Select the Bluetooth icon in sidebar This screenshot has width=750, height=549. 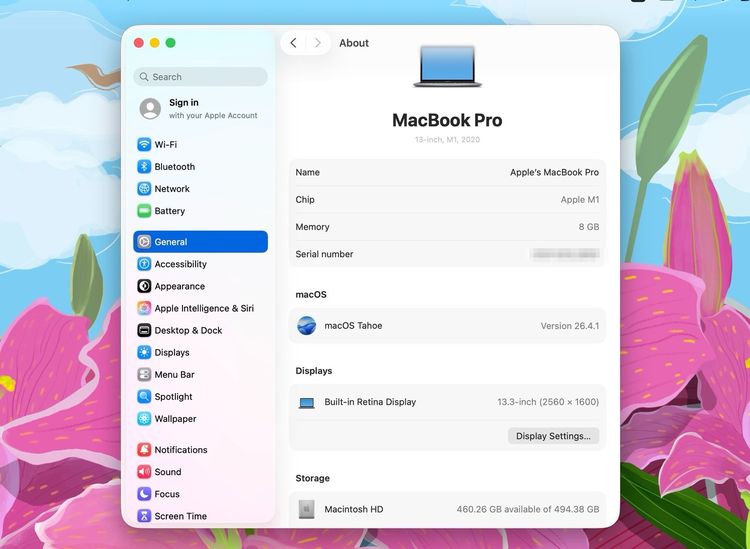point(144,166)
